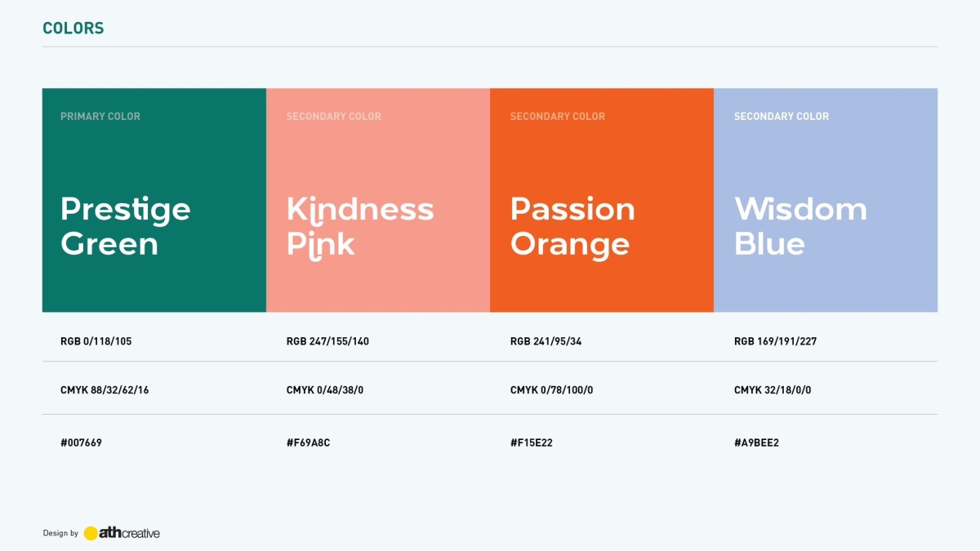Image resolution: width=980 pixels, height=551 pixels.
Task: Select the hex code #F69A8C
Action: click(308, 442)
